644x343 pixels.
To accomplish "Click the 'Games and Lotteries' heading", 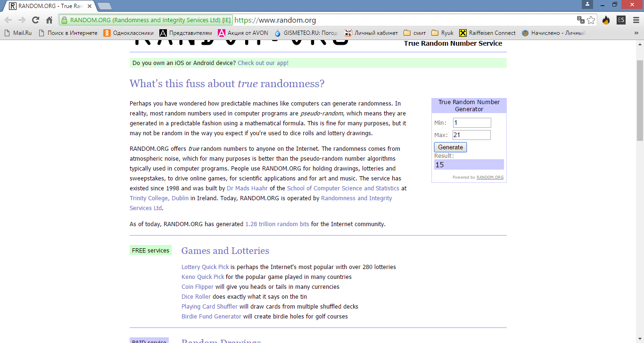I will tap(225, 251).
